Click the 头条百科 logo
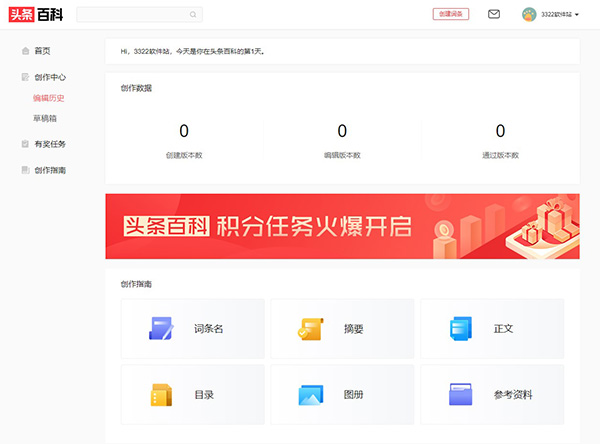 point(36,15)
